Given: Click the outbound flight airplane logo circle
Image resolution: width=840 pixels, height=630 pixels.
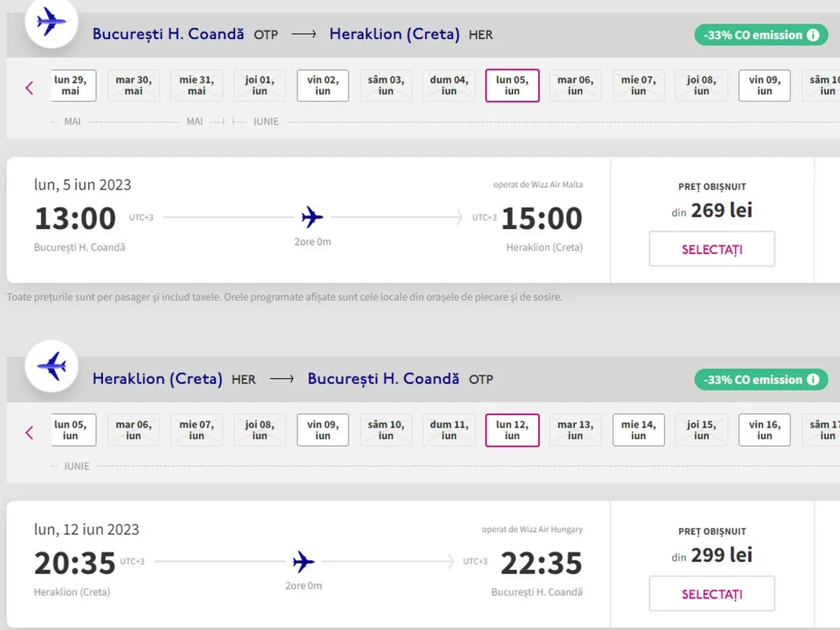Looking at the screenshot, I should pyautogui.click(x=50, y=22).
